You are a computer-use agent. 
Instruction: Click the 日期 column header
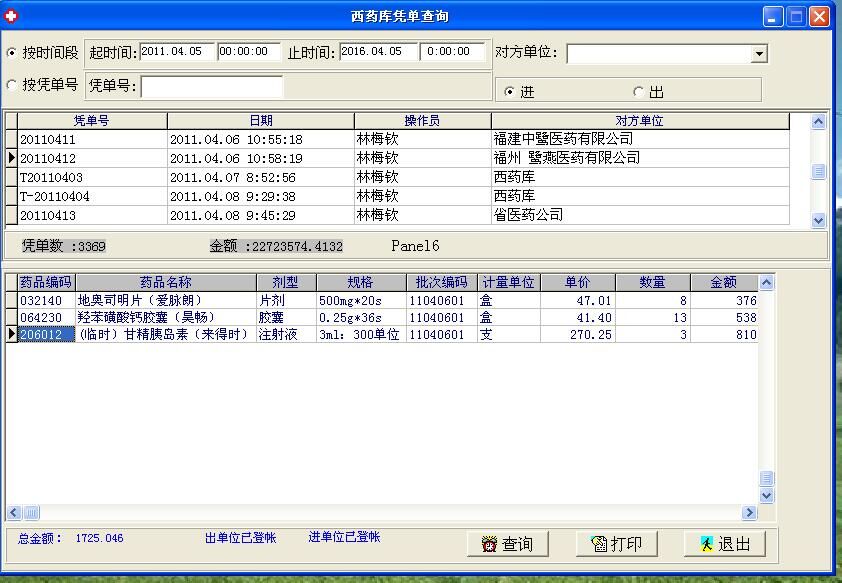point(261,121)
